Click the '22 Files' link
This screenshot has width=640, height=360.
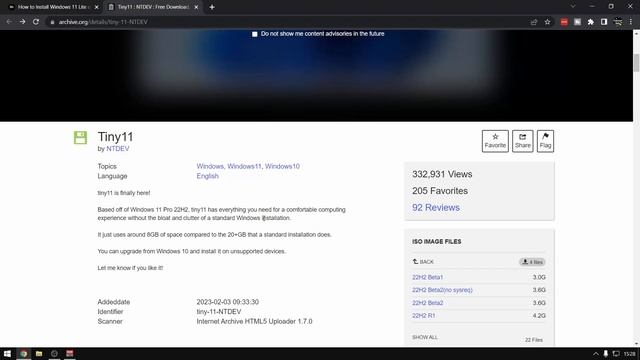point(534,340)
